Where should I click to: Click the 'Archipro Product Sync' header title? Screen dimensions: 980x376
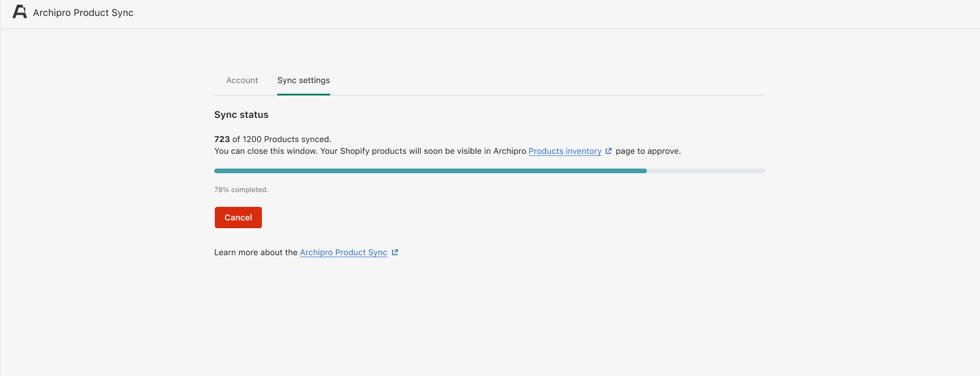(83, 12)
